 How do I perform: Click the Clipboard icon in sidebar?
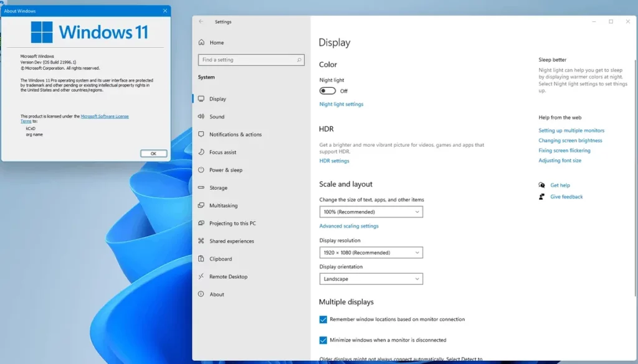201,258
